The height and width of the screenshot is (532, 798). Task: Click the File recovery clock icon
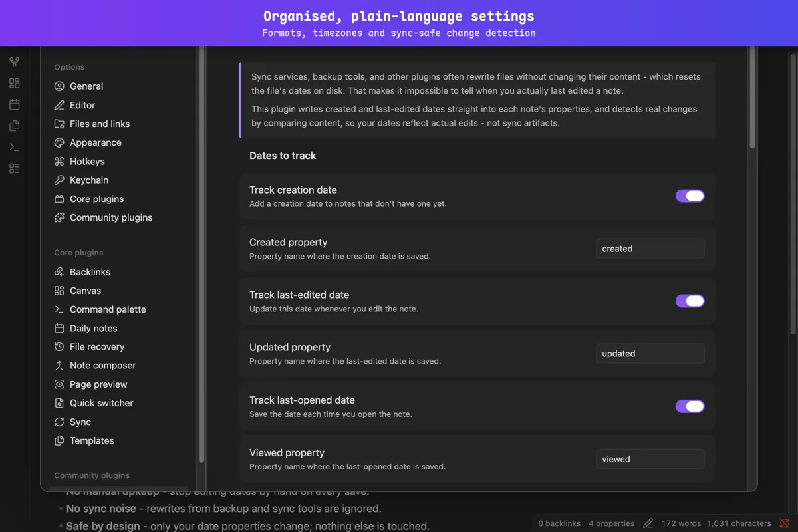(x=59, y=346)
